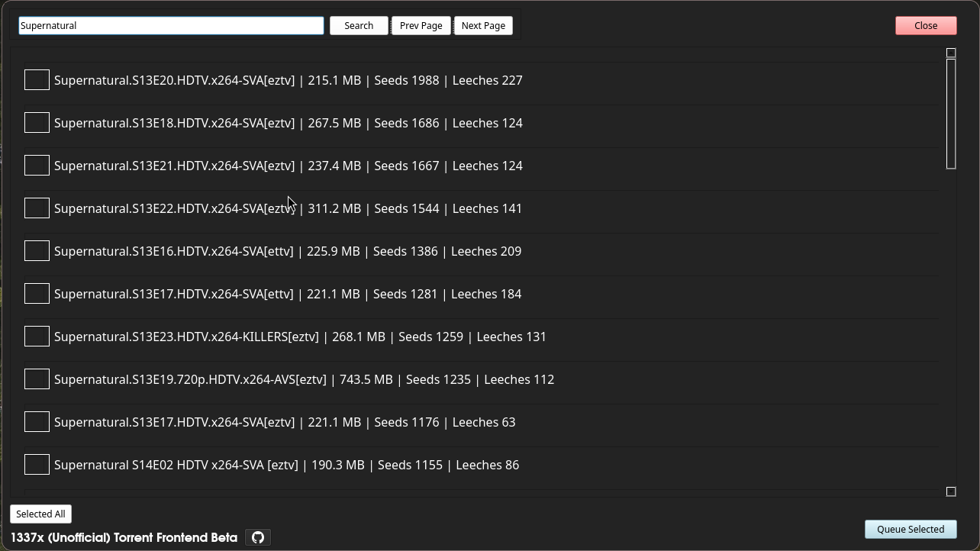Click the S13E19.720p 743.5 MB row text
This screenshot has width=980, height=551.
pyautogui.click(x=304, y=379)
